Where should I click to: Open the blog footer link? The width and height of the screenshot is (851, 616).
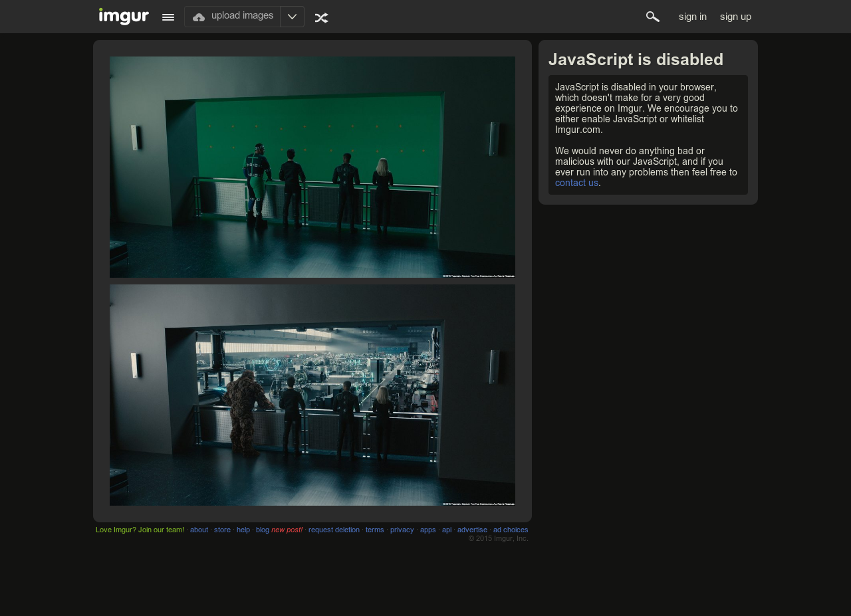[263, 530]
